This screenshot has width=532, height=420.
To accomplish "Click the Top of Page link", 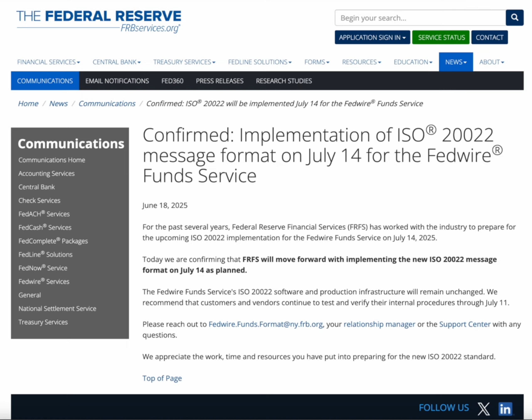I will click(162, 378).
